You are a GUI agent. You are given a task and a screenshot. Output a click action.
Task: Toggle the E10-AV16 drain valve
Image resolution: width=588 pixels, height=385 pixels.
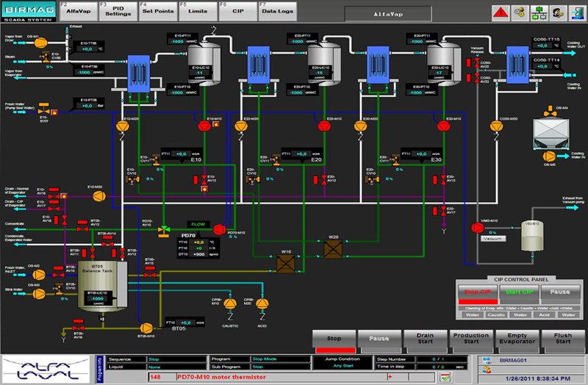click(54, 193)
